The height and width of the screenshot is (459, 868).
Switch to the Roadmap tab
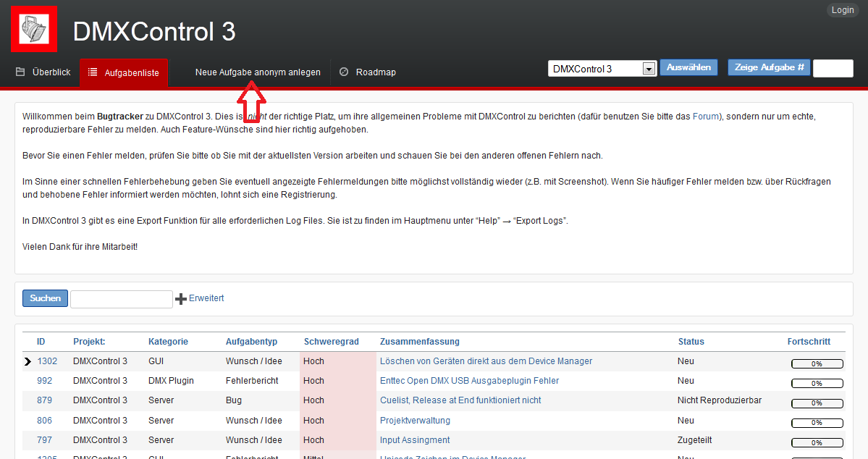point(375,72)
